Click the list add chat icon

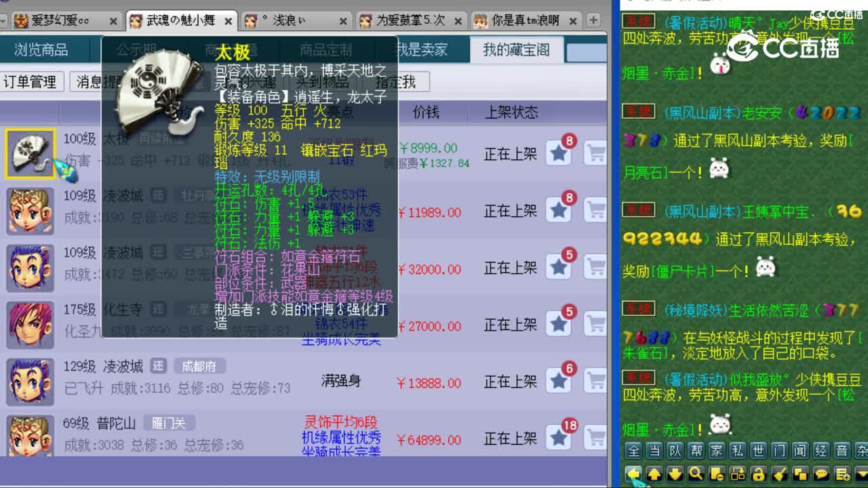[842, 474]
